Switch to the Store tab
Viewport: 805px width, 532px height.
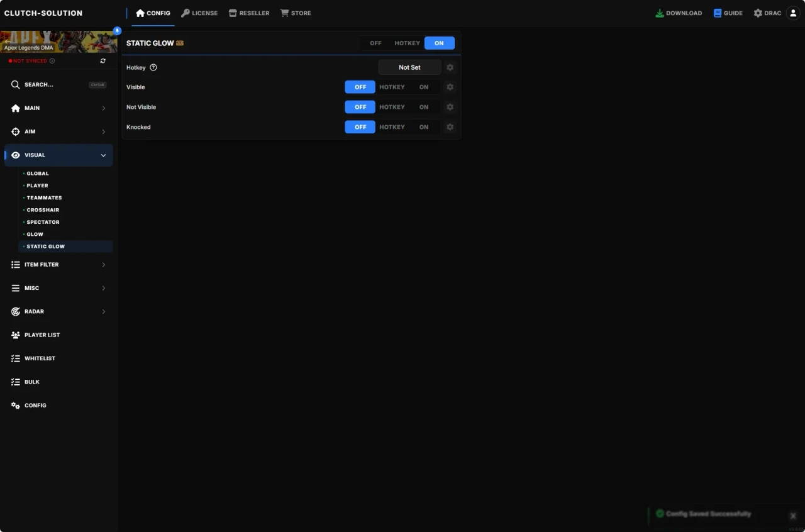296,13
